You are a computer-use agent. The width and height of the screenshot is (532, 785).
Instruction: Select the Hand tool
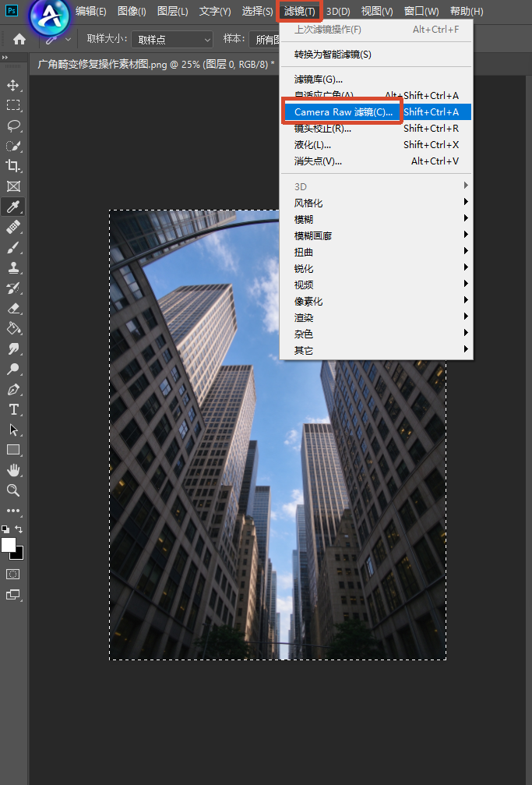tap(13, 470)
